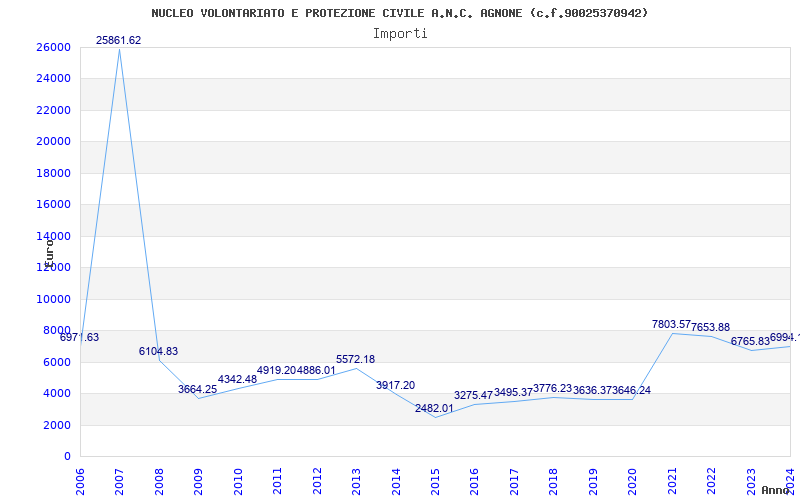
Task: Select the 2014 x-axis year label
Action: 396,481
